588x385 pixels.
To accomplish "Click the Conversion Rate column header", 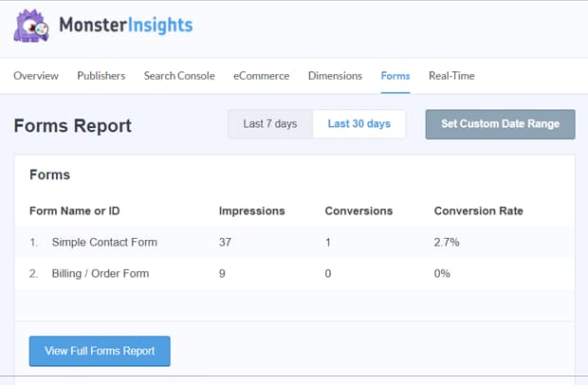I will click(x=479, y=211).
